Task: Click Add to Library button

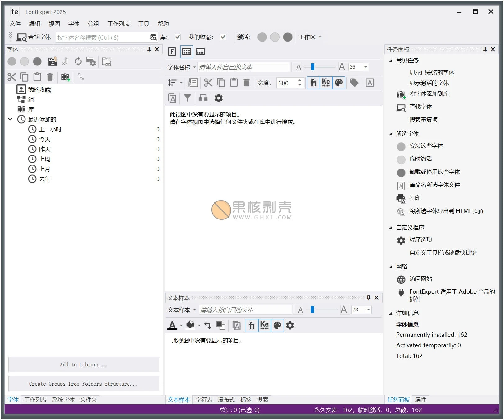Action: [84, 364]
